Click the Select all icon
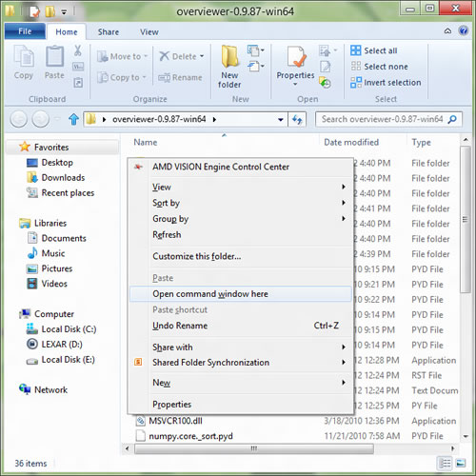The height and width of the screenshot is (476, 476). (x=356, y=50)
